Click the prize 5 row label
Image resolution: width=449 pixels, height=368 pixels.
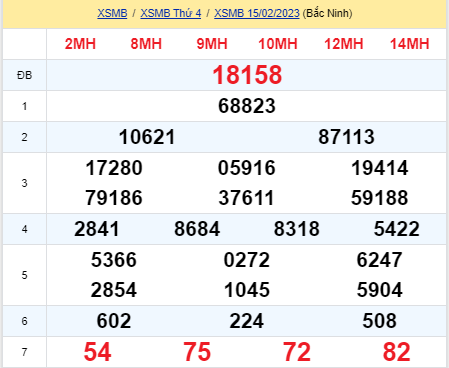[24, 275]
